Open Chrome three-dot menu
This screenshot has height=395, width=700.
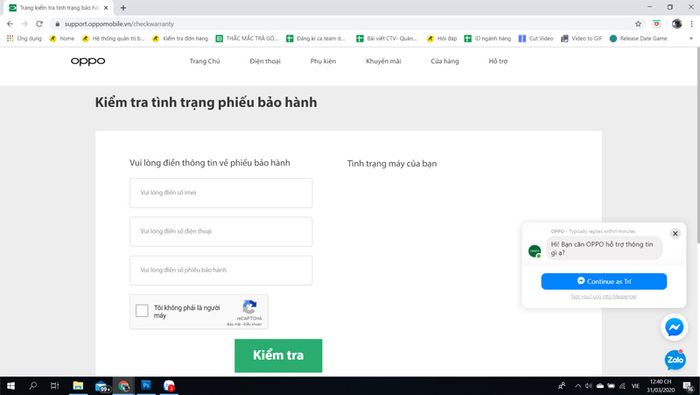692,24
